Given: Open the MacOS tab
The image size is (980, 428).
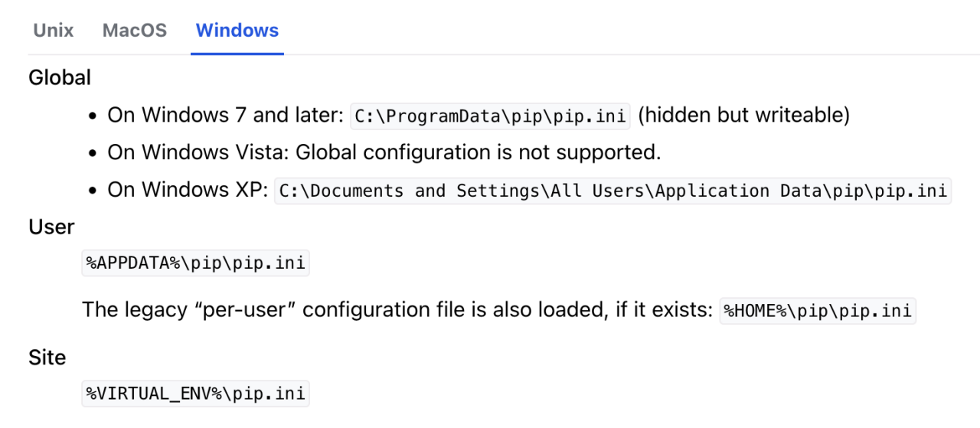Looking at the screenshot, I should point(135,31).
